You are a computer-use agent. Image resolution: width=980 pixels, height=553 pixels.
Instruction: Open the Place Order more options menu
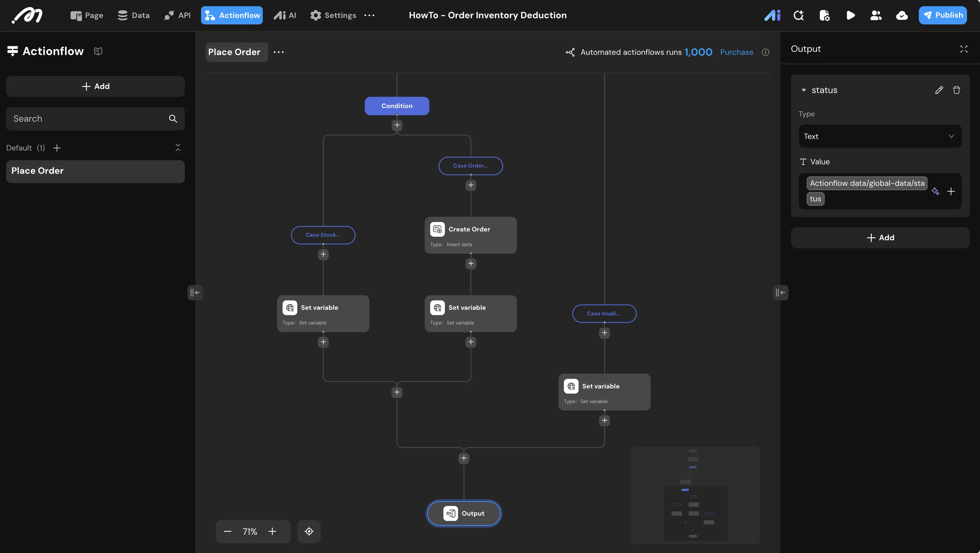(x=278, y=52)
